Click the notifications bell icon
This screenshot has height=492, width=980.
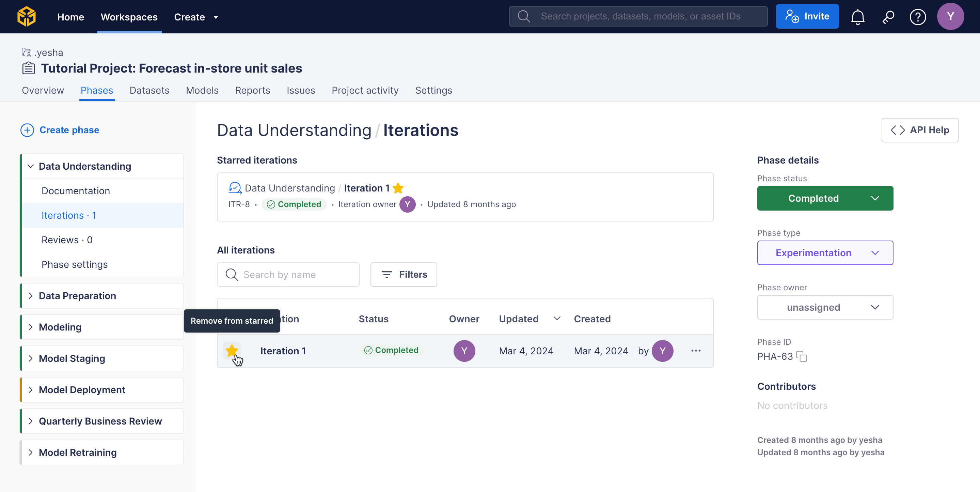point(857,17)
